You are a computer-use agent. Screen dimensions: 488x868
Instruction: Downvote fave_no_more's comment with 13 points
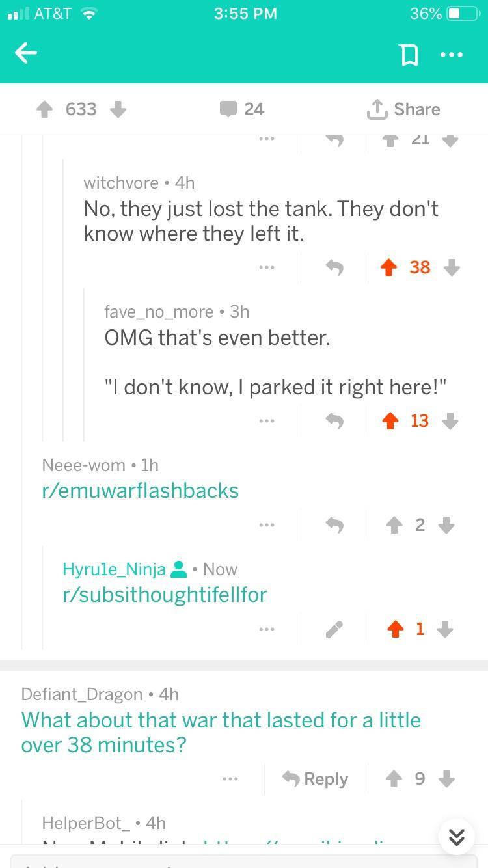450,421
